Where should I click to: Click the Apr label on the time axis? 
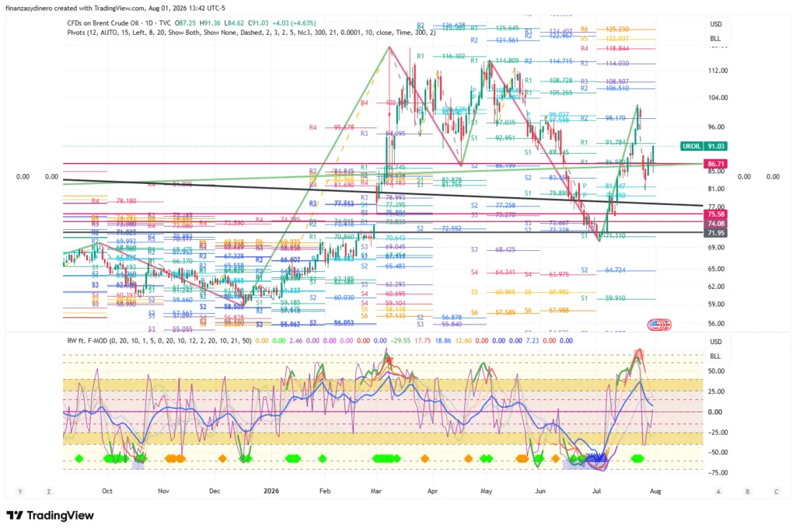(432, 491)
